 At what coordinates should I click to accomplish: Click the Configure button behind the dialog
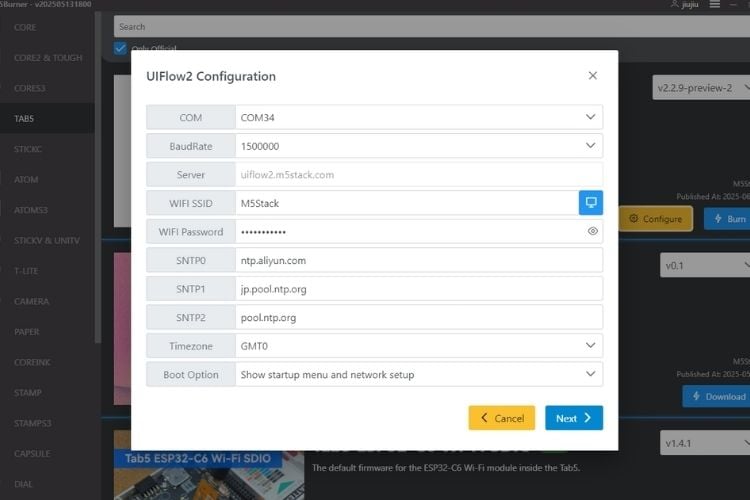[x=656, y=219]
